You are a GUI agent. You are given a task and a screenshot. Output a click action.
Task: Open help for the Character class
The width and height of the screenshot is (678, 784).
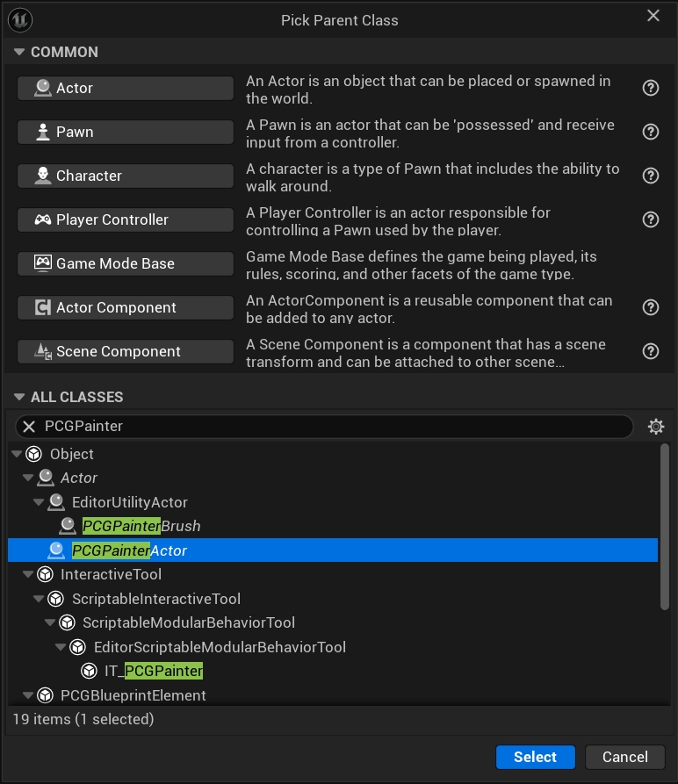(x=651, y=176)
